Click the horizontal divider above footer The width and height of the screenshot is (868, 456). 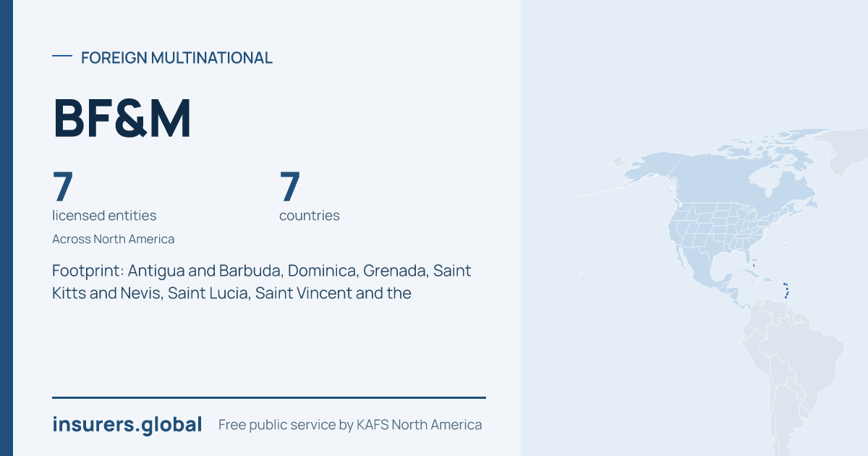tap(269, 397)
